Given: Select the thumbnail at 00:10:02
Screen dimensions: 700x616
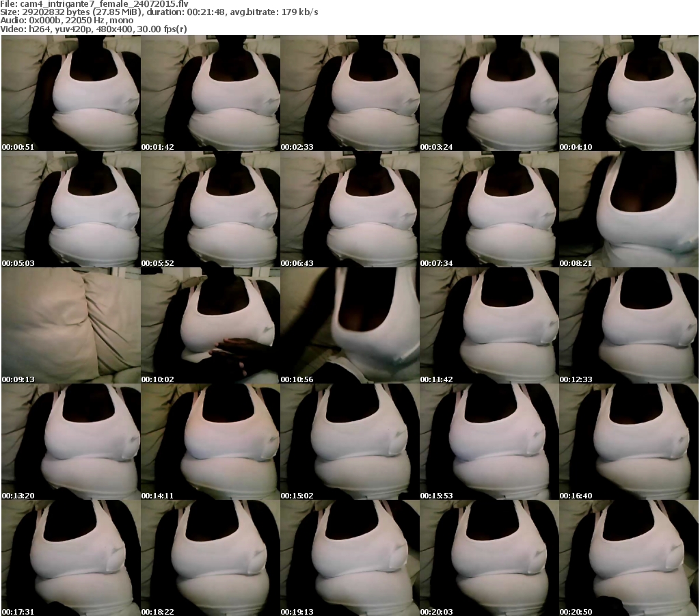Looking at the screenshot, I should (x=210, y=325).
